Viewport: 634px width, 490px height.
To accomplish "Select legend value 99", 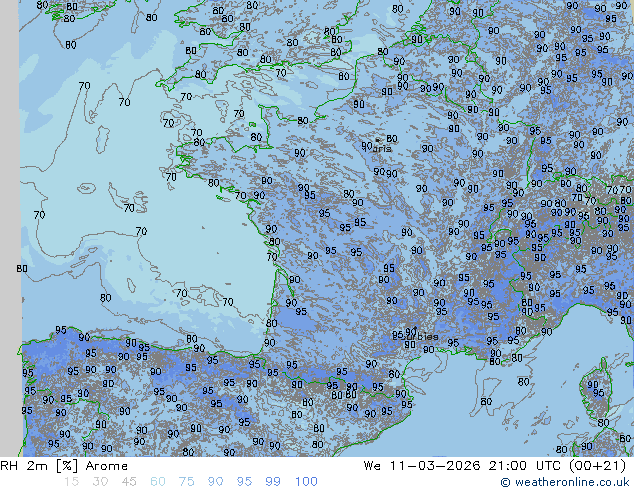I will coord(273,482).
